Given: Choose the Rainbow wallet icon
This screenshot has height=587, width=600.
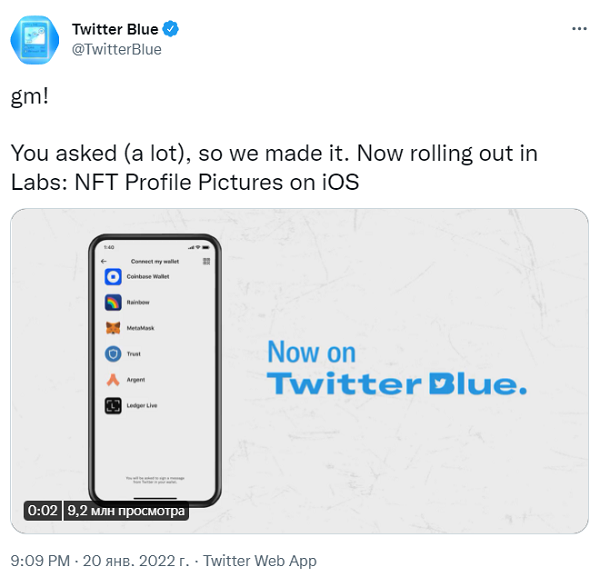Looking at the screenshot, I should coord(113,302).
